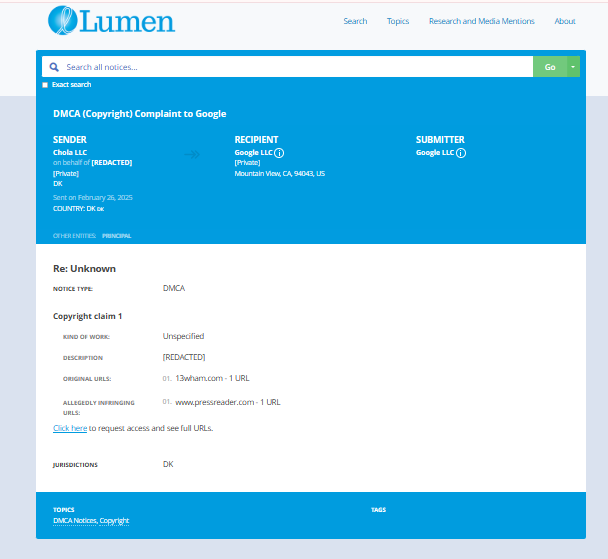Click sender name Chola LLC
This screenshot has height=559, width=608.
coord(70,152)
